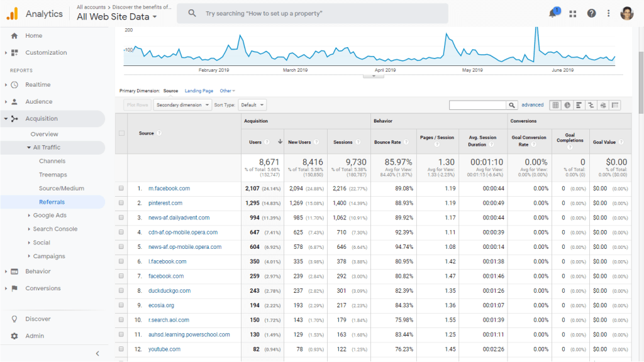Check the m.facebook.com row checkbox

[x=121, y=189]
